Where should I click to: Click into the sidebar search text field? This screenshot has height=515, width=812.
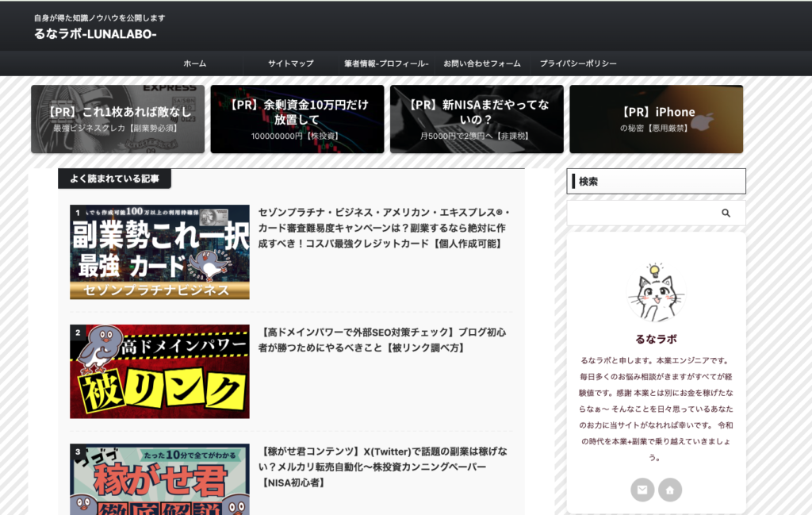pyautogui.click(x=642, y=213)
